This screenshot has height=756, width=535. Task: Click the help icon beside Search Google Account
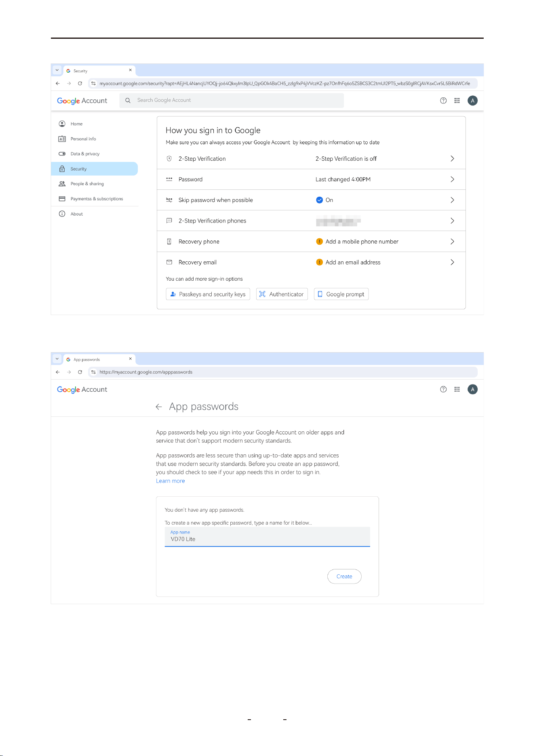click(443, 101)
